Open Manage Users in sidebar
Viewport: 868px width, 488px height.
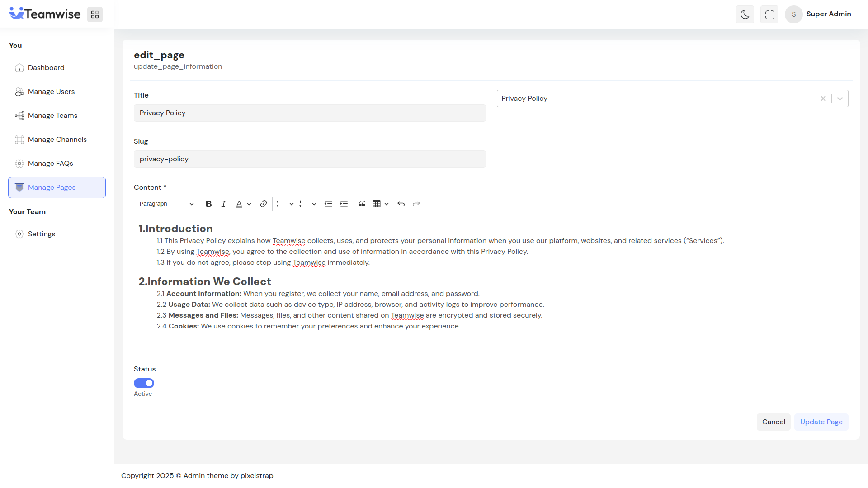tap(51, 92)
